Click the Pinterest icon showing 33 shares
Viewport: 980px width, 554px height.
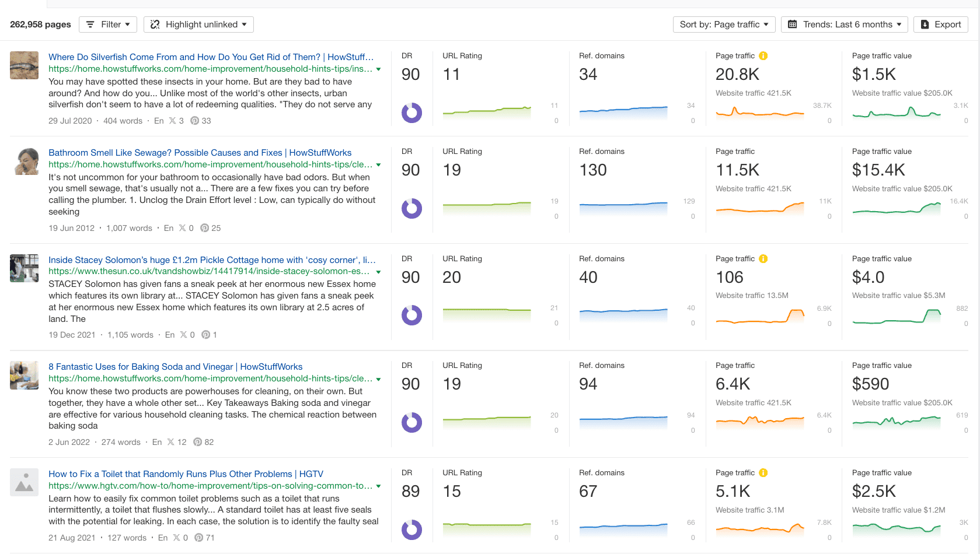(194, 121)
